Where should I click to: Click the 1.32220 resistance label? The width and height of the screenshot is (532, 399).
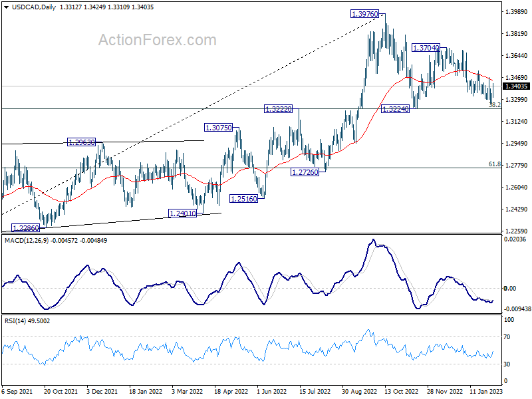click(278, 109)
